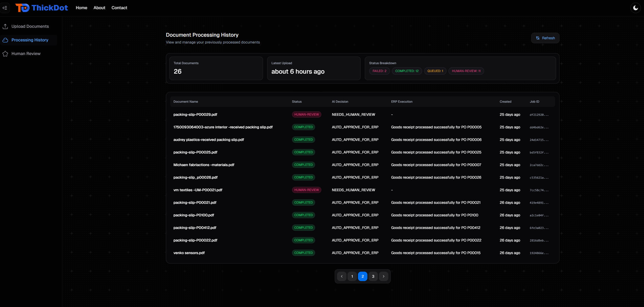This screenshot has height=307, width=644.
Task: Select the venko sensors.pdf document
Action: tap(189, 253)
